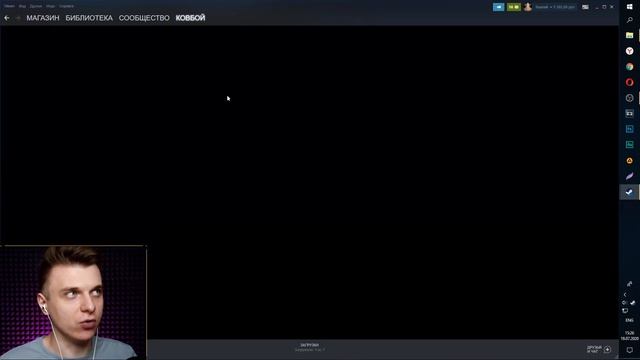This screenshot has width=640, height=360.
Task: Click the Steam icon in the system tray
Action: pos(633,303)
